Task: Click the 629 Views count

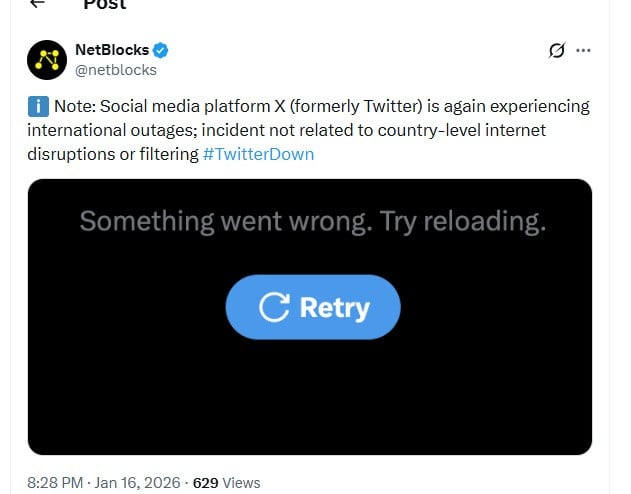Action: (x=226, y=482)
